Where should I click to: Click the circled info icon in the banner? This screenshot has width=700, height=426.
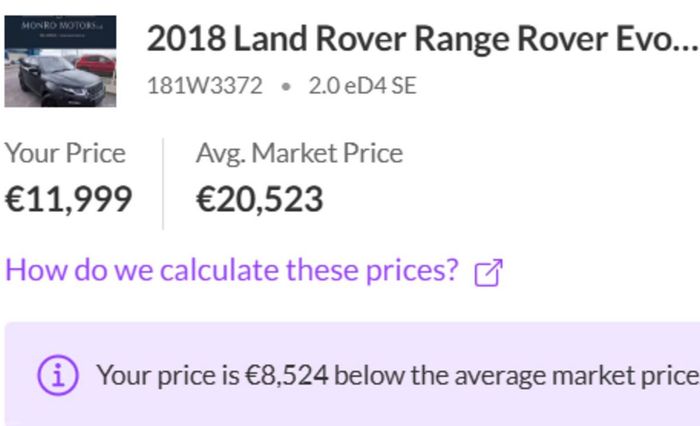point(58,375)
